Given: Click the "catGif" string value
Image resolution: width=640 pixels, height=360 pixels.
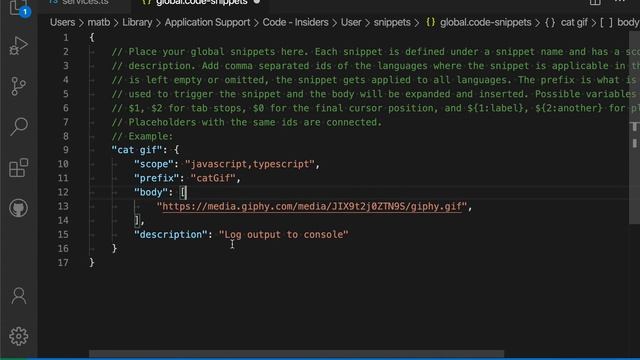Looking at the screenshot, I should pos(213,178).
